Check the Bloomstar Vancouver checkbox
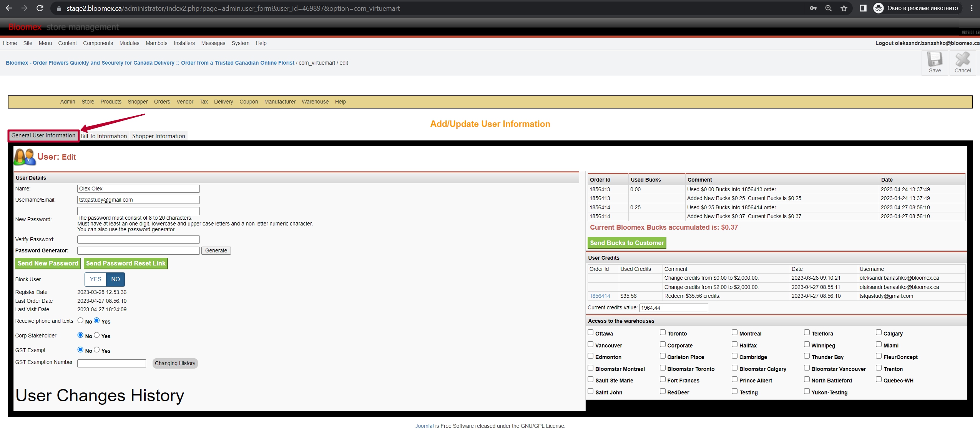The width and height of the screenshot is (980, 429). [807, 368]
